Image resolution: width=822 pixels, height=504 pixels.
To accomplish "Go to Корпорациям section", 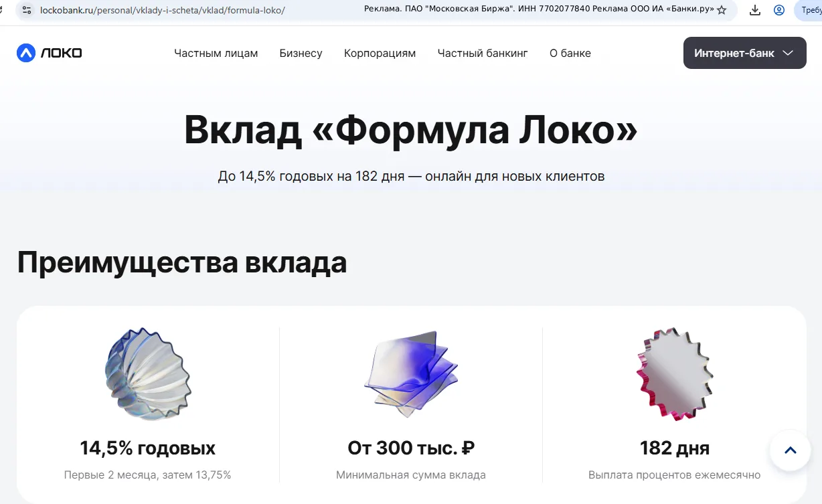I will pos(380,53).
